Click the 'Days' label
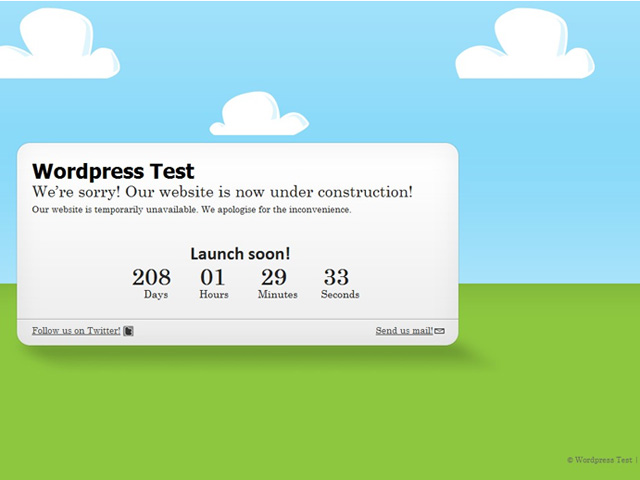Image resolution: width=640 pixels, height=480 pixels. click(x=156, y=295)
